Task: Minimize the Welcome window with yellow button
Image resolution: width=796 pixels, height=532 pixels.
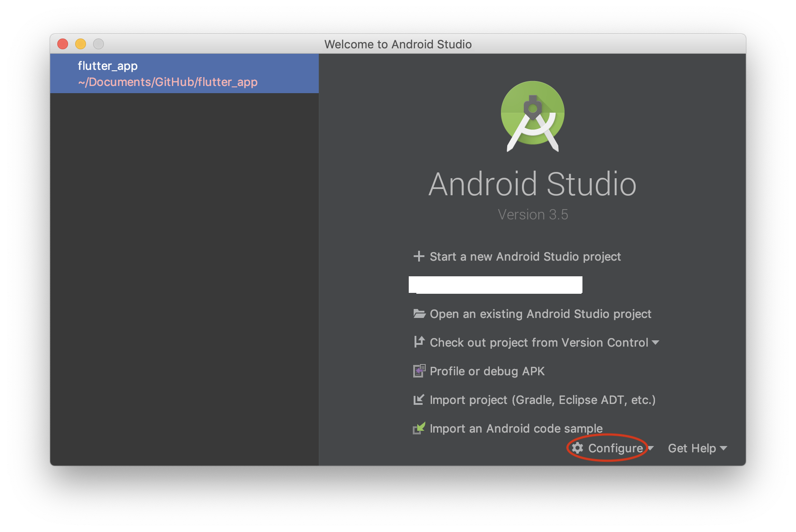Action: (81, 43)
